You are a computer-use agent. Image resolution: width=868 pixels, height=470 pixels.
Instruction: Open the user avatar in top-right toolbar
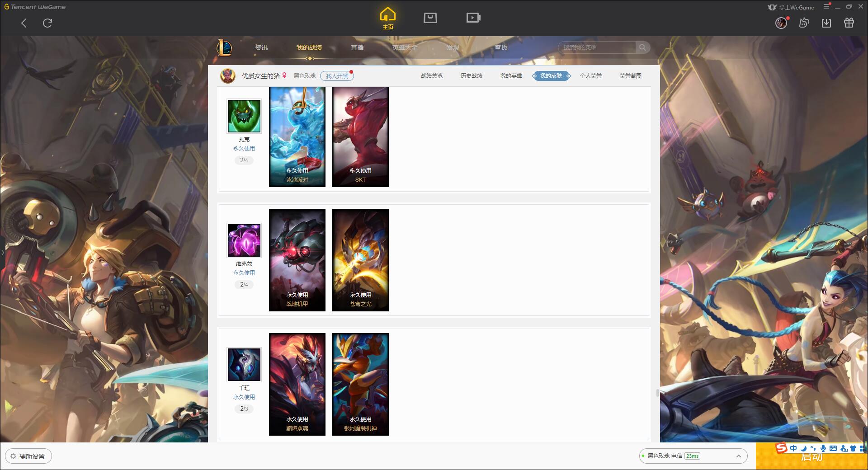781,23
